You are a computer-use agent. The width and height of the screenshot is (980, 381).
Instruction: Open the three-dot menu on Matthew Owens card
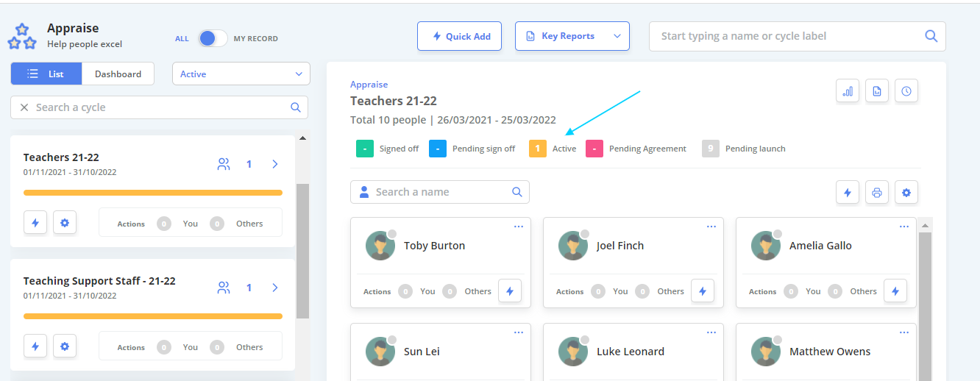point(904,332)
